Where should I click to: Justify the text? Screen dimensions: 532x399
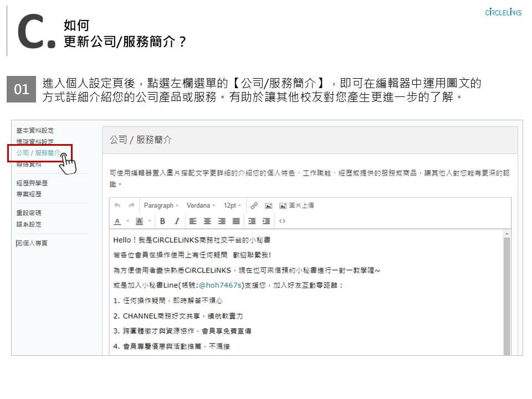click(x=236, y=221)
